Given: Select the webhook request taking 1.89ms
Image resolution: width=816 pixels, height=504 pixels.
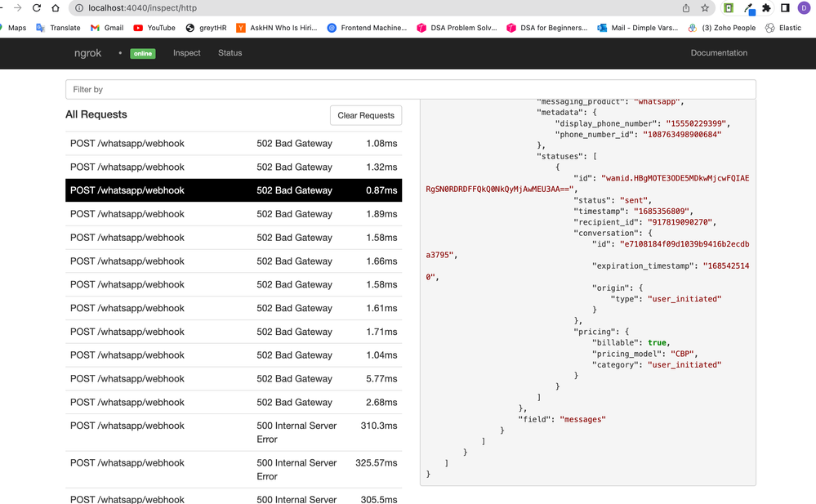Looking at the screenshot, I should pos(234,214).
